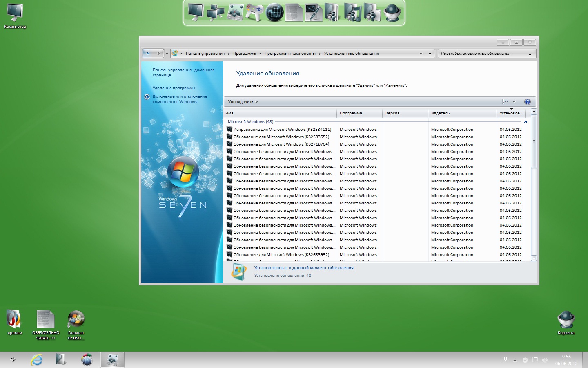588x368 pixels.
Task: Expand the arrow after Программы и компоненты breadcrumb
Action: 320,54
